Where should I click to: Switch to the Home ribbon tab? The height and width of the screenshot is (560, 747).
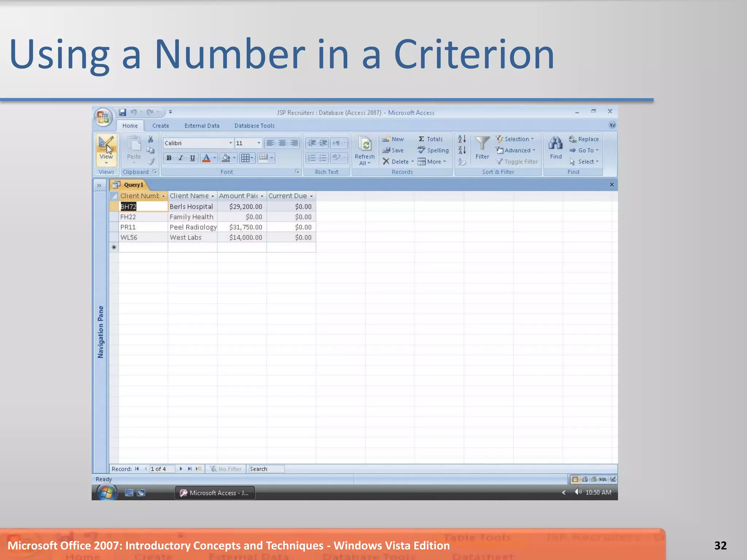(130, 126)
